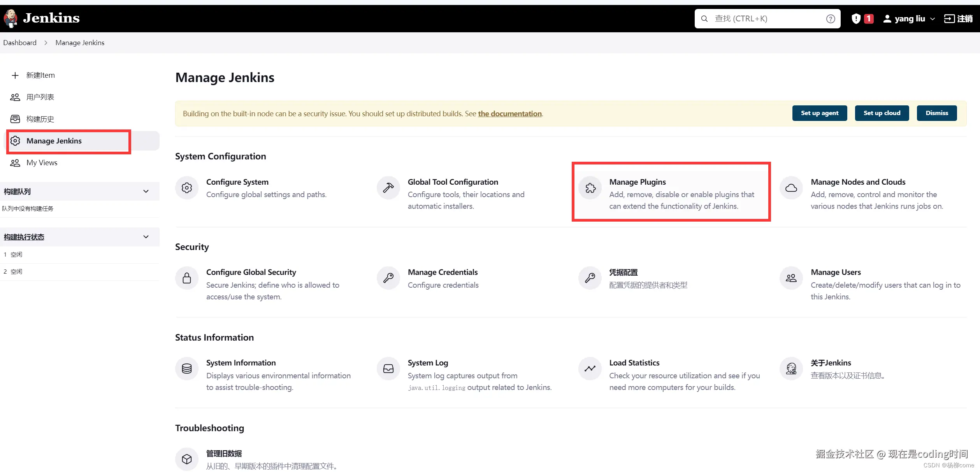980x472 pixels.
Task: Click the Load Statistics graph icon
Action: (590, 369)
